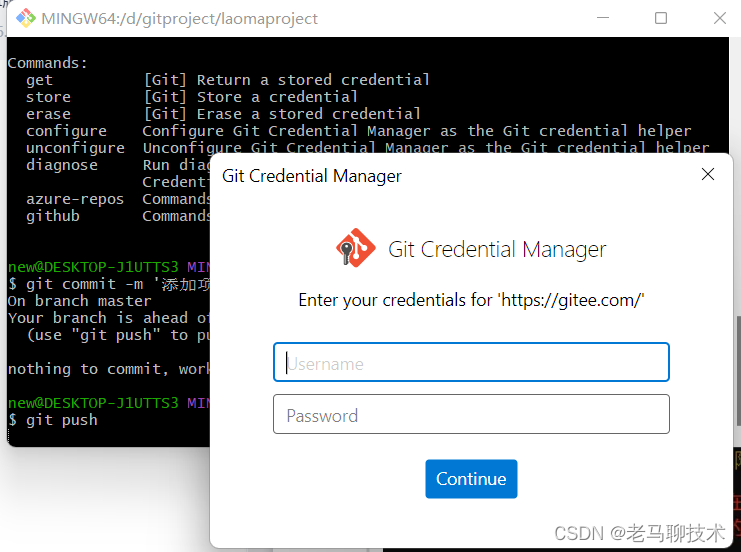Click the 'Git Credential Manager' dialog title text
Viewport: 741px width, 552px height.
pyautogui.click(x=312, y=176)
